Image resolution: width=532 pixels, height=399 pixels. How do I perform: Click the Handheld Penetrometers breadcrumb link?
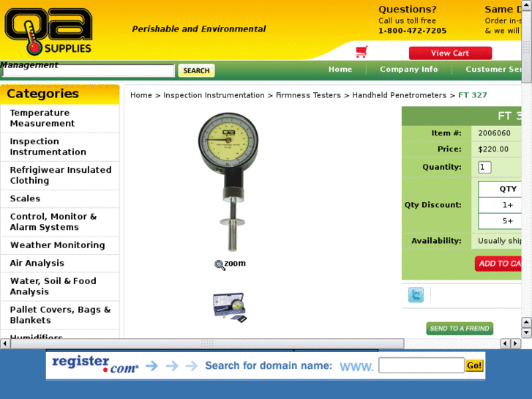pos(400,95)
